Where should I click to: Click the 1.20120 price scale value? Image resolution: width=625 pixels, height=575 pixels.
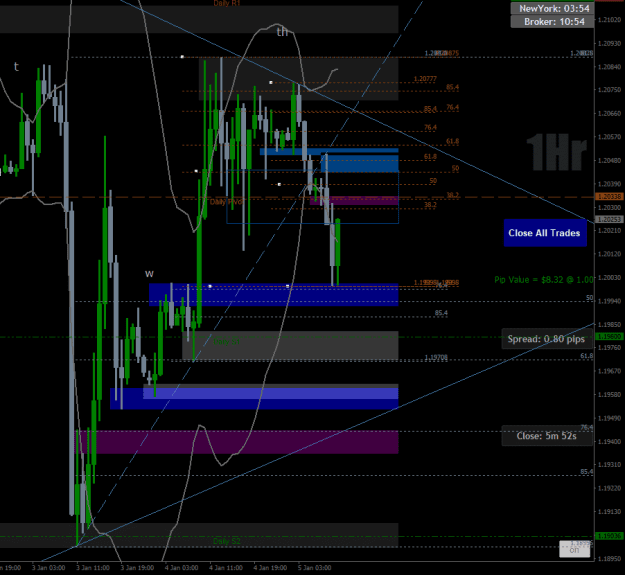pos(609,254)
